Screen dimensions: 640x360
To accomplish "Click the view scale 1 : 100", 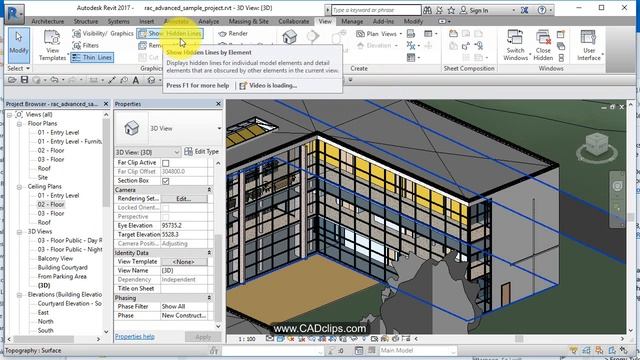I will pos(247,339).
